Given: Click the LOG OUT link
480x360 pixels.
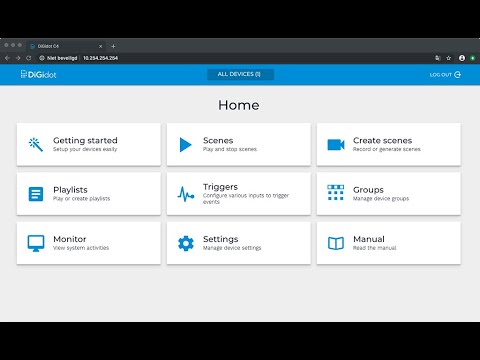Looking at the screenshot, I should pyautogui.click(x=445, y=75).
